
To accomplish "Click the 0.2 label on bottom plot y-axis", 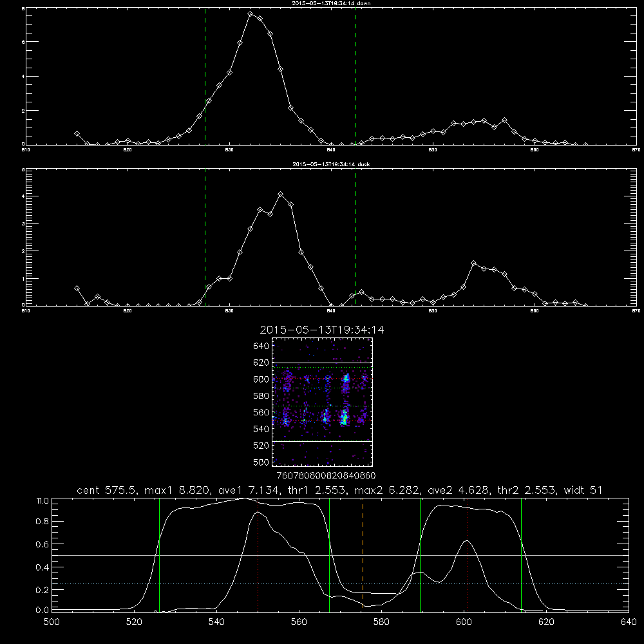I will pyautogui.click(x=43, y=590).
